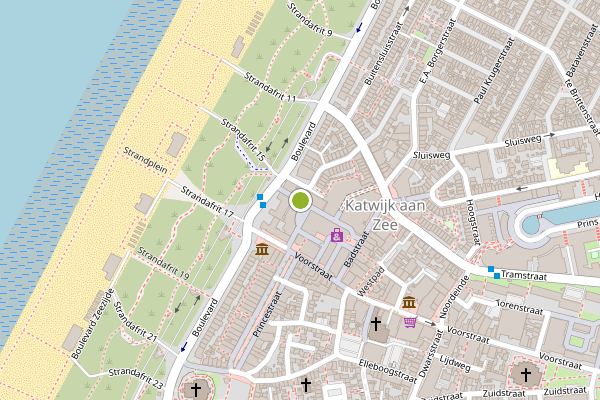Select the Boulevard Zeezijde path label
Viewport: 600px width, 400px height.
[x=93, y=324]
